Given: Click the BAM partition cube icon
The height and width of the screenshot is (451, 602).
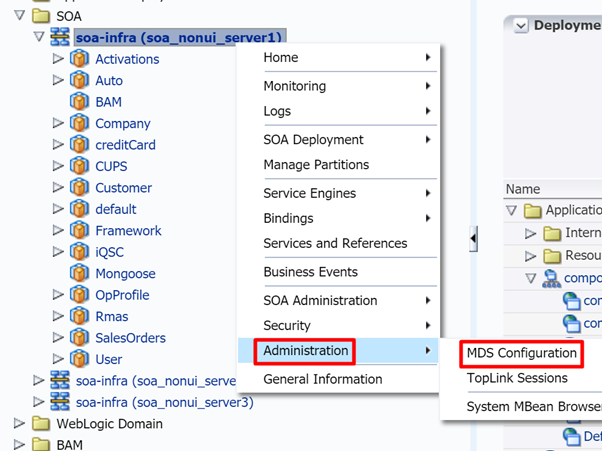Looking at the screenshot, I should tap(79, 102).
